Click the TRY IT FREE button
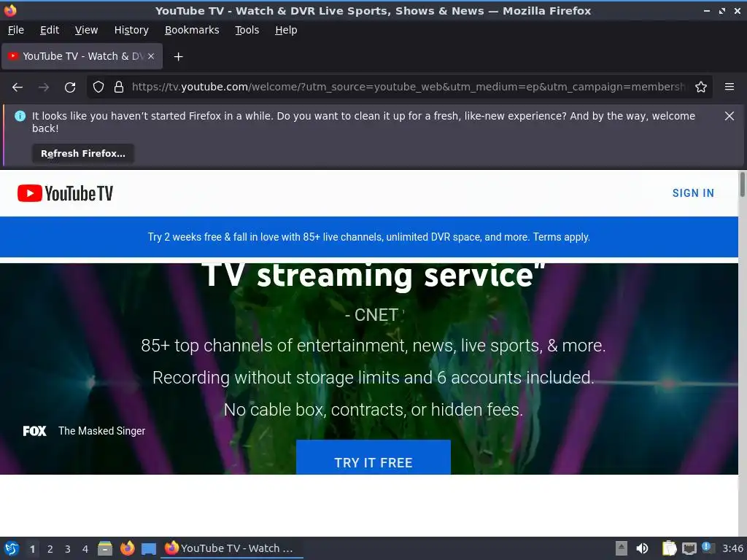This screenshot has height=560, width=747. click(373, 457)
